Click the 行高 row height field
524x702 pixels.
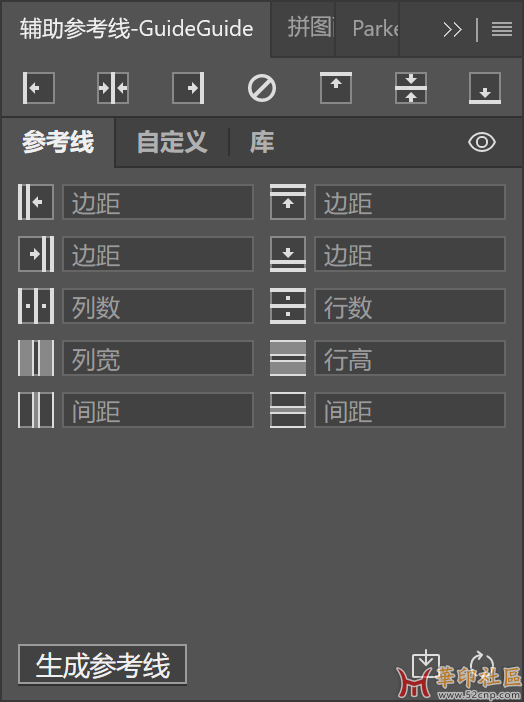[410, 358]
